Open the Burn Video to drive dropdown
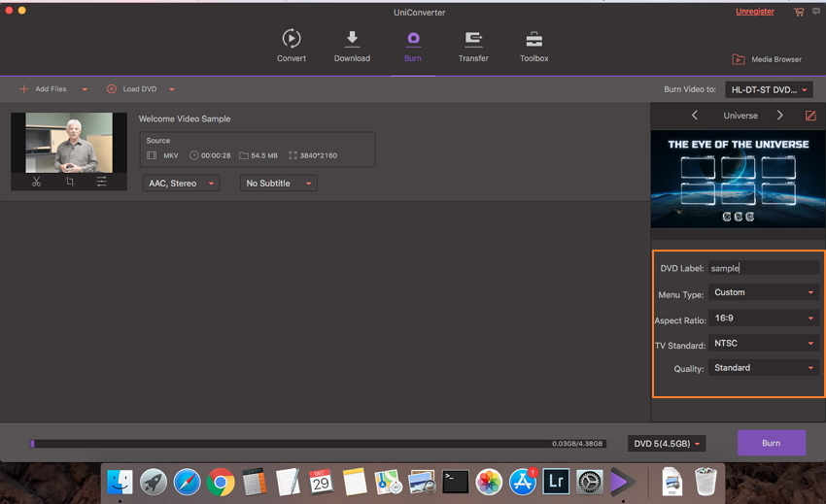This screenshot has width=826, height=504. [769, 89]
